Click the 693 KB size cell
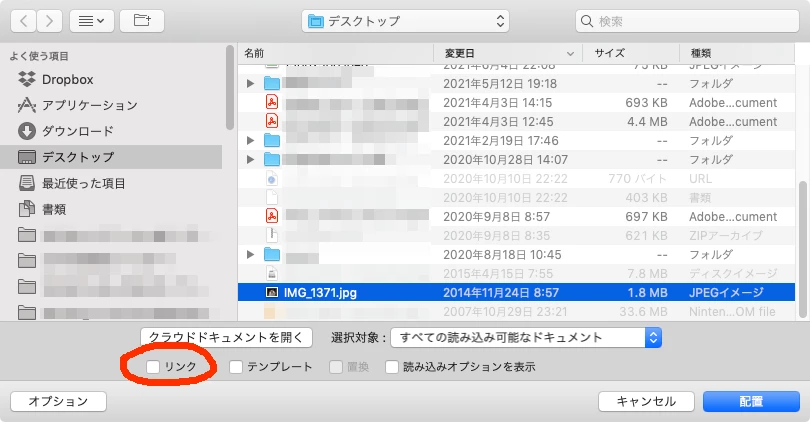 646,103
